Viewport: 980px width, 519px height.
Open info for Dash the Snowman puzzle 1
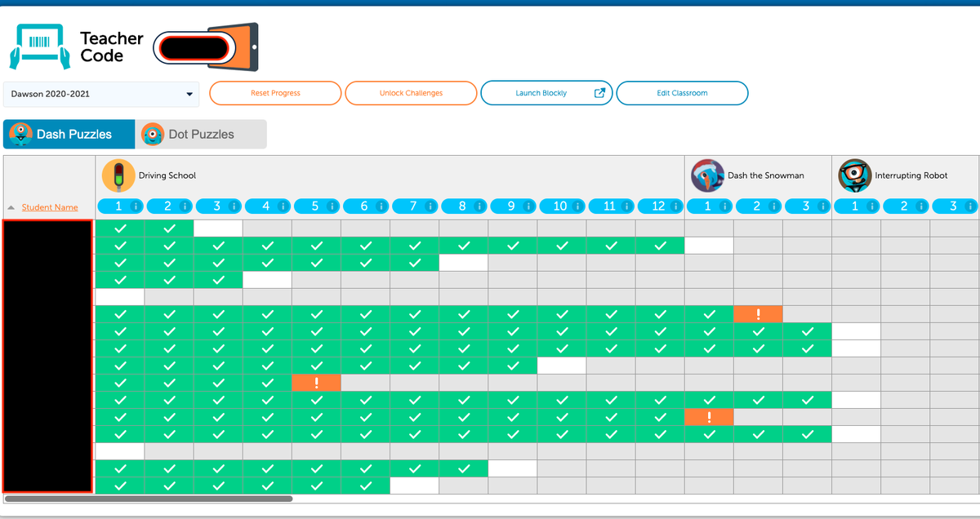tap(724, 206)
